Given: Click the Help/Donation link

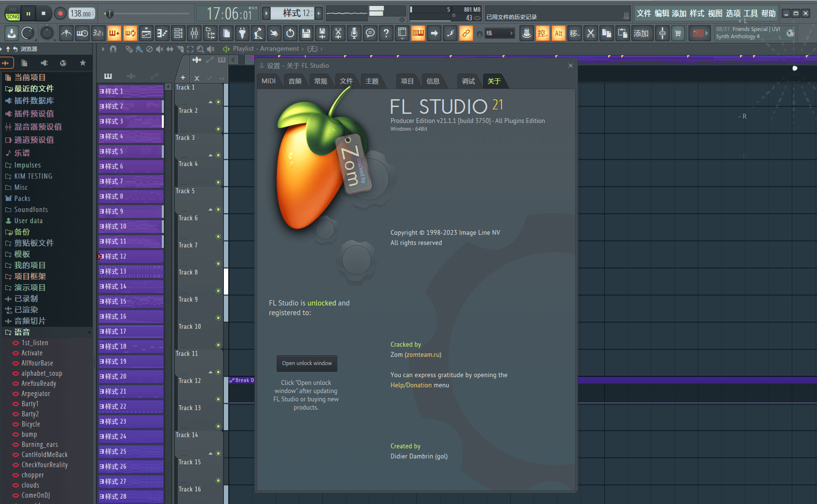Looking at the screenshot, I should (x=411, y=385).
